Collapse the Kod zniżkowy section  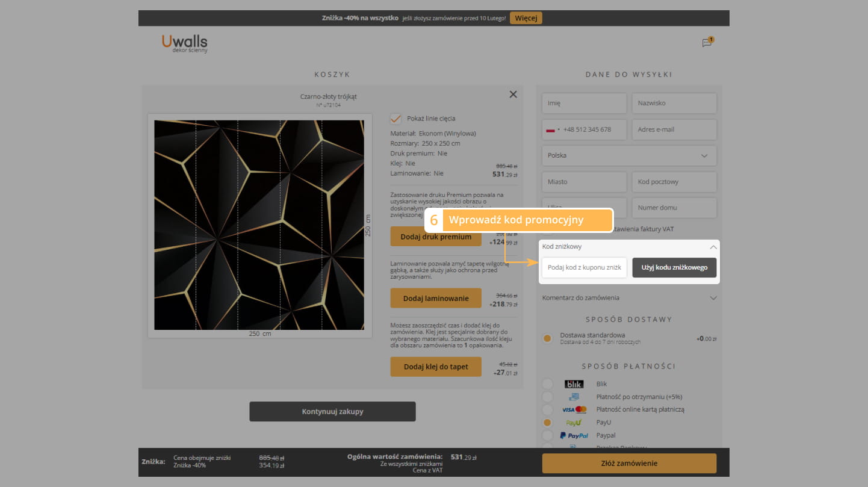(713, 247)
